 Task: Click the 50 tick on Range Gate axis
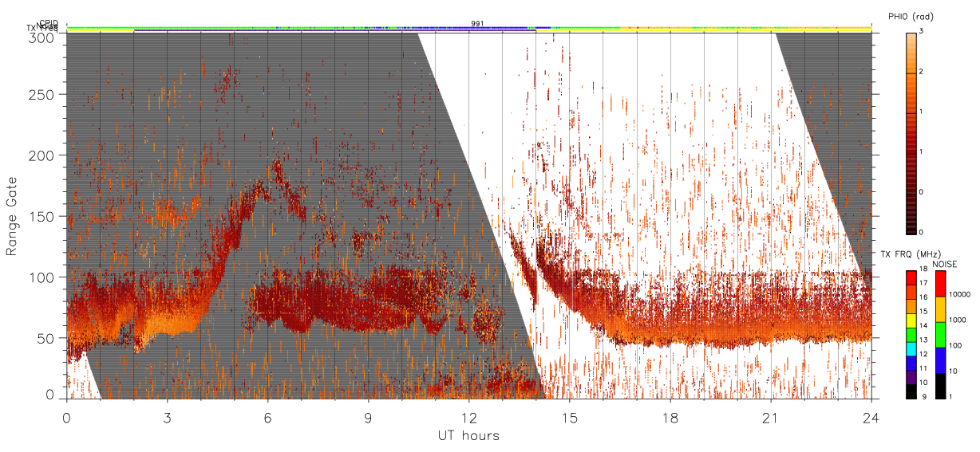46,338
